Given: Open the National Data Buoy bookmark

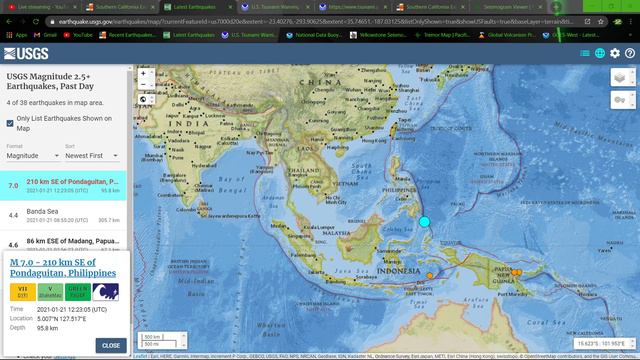Looking at the screenshot, I should [314, 35].
